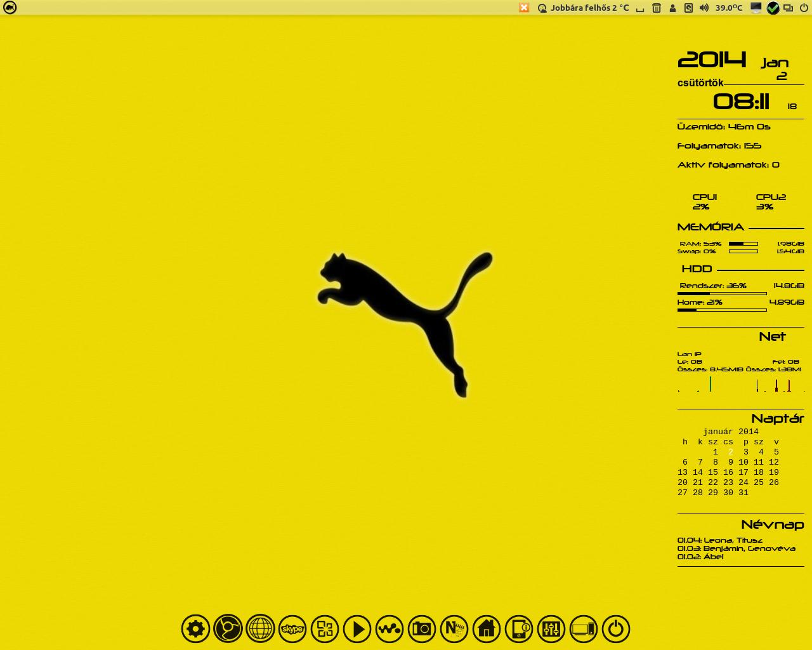Open the display windows icon in top panel
Image resolution: width=812 pixels, height=650 pixels.
[x=789, y=8]
